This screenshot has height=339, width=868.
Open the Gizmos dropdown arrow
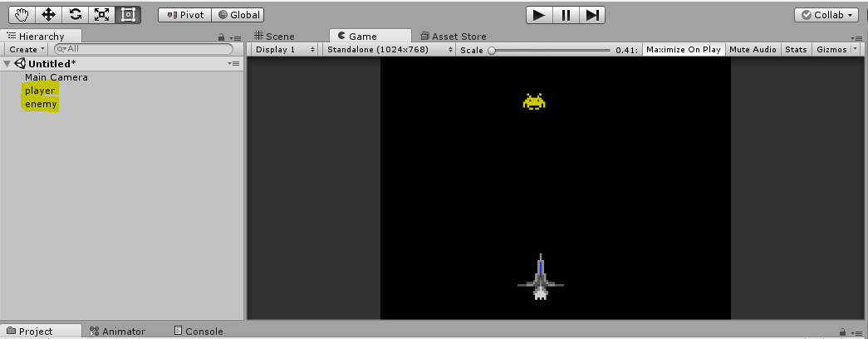856,49
